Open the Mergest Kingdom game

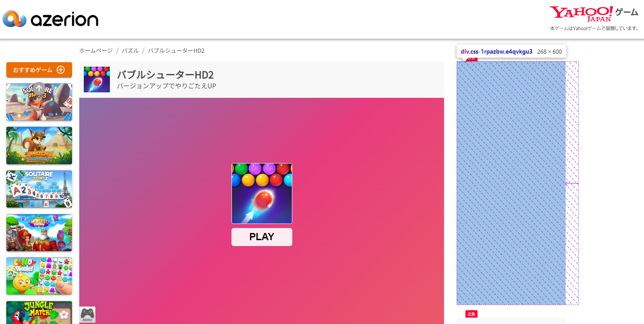pos(39,233)
